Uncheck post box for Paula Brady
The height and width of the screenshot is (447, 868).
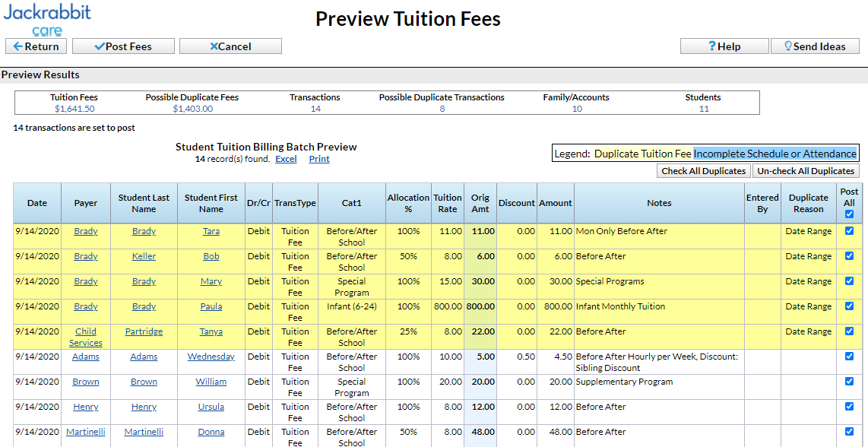(x=849, y=306)
